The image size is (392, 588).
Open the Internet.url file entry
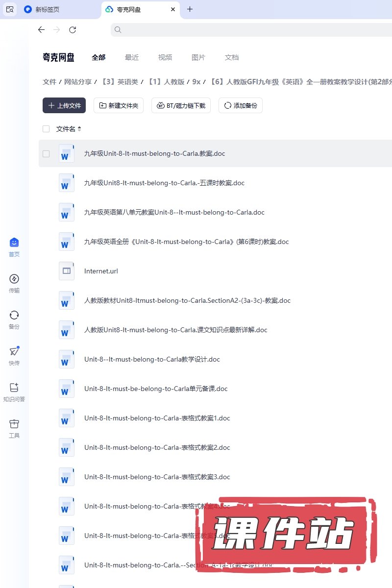(x=101, y=271)
